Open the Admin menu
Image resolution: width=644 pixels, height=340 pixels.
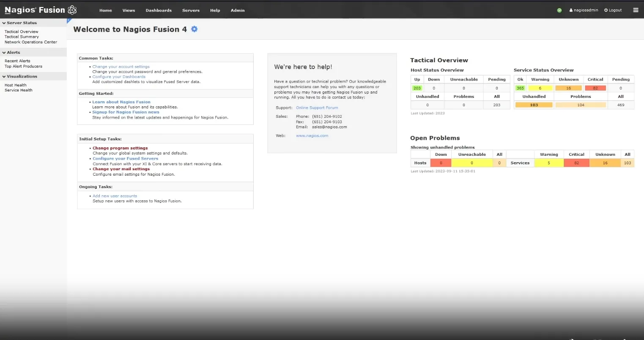(238, 10)
